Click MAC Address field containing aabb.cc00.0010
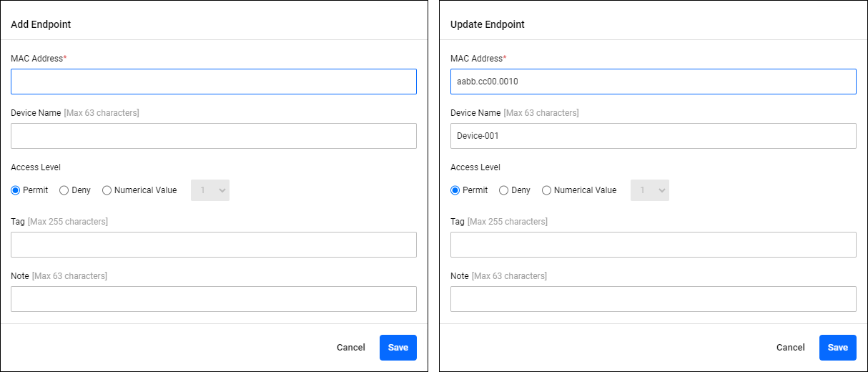The image size is (868, 372). point(653,82)
